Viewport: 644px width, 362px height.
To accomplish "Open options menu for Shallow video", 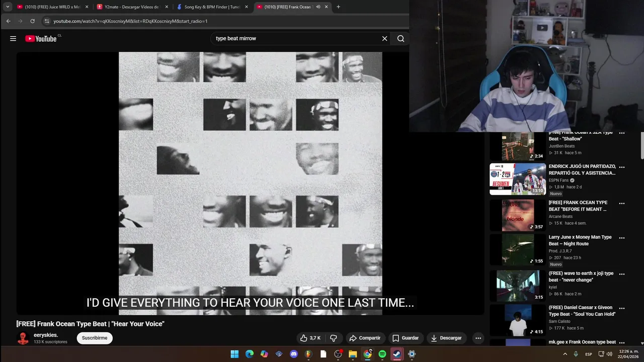I will point(621,133).
